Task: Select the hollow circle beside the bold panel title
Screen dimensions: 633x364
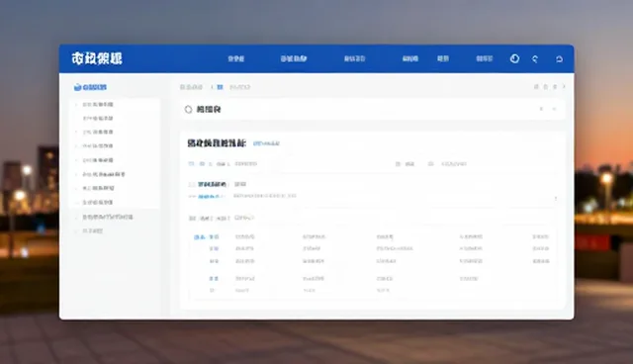Action: (188, 110)
